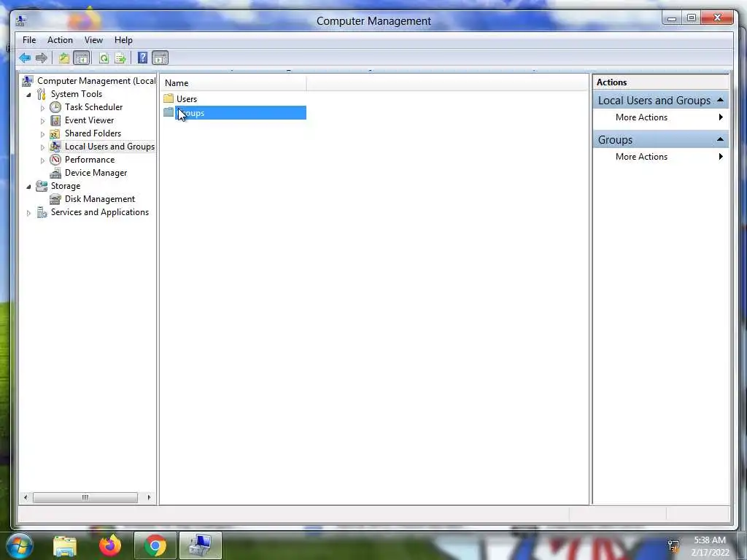Launch Firefox from the taskbar
747x560 pixels.
click(110, 545)
